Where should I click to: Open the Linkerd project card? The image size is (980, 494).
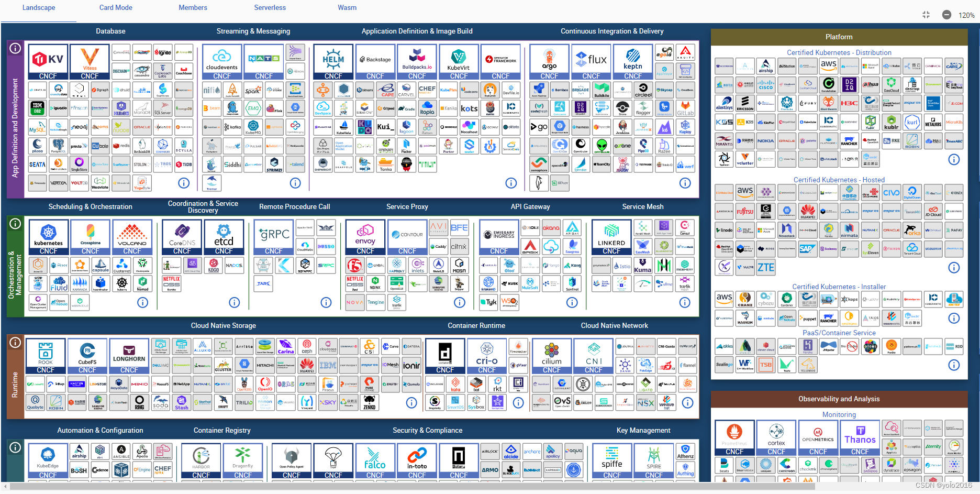coord(611,237)
